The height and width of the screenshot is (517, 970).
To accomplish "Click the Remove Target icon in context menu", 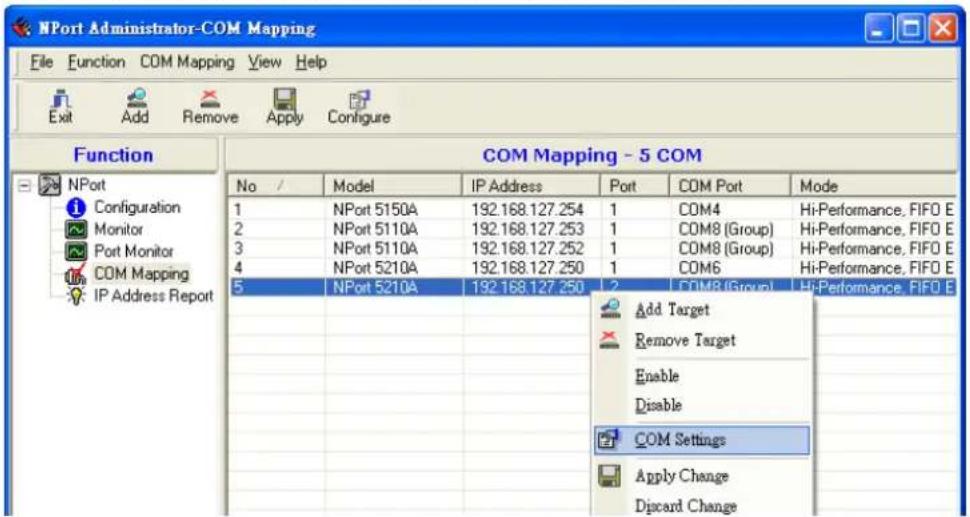I will (x=610, y=340).
